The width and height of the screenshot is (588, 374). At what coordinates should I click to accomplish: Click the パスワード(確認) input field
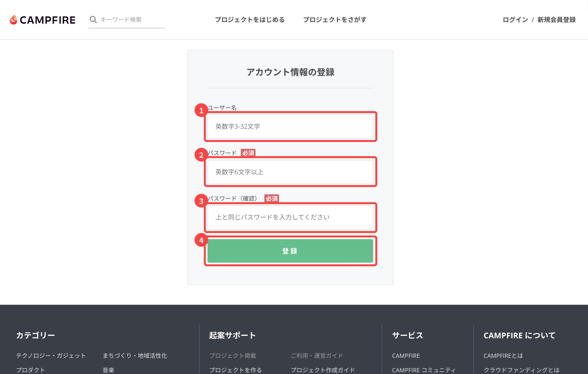click(290, 217)
